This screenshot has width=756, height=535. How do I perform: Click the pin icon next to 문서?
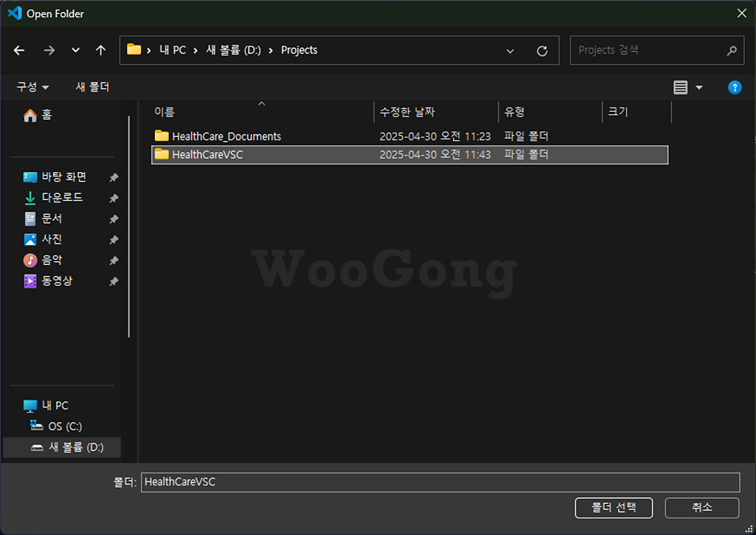point(114,219)
